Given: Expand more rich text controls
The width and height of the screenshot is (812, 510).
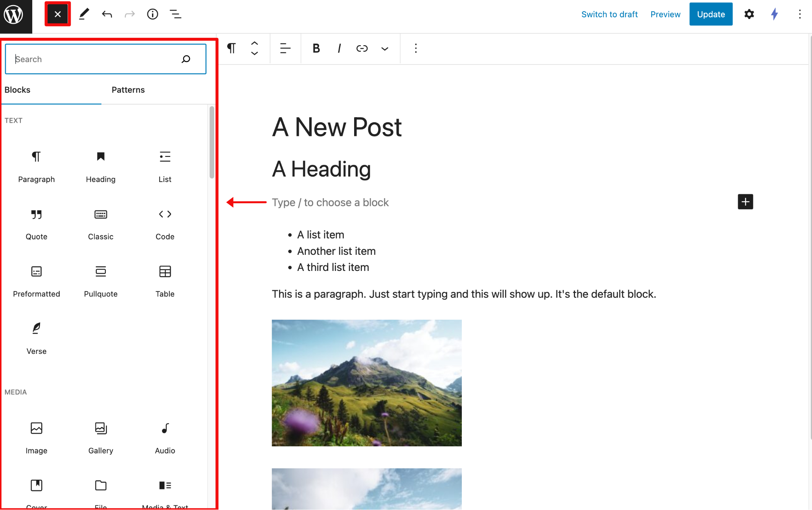Looking at the screenshot, I should click(384, 48).
